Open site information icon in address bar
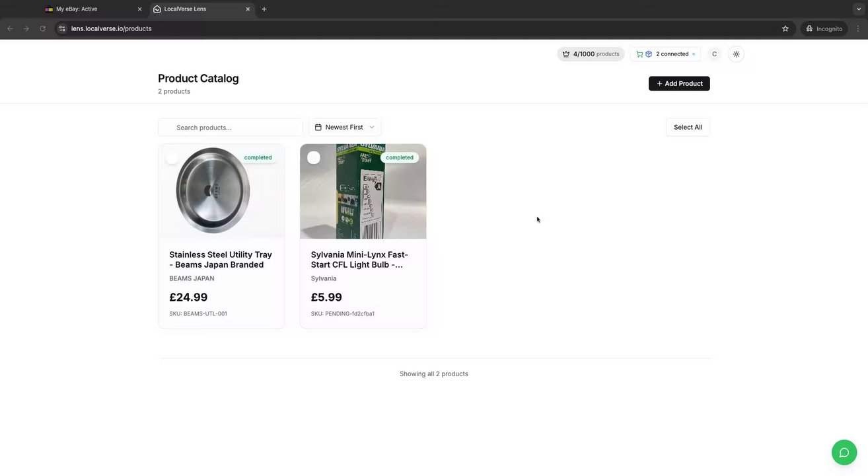 [x=62, y=28]
